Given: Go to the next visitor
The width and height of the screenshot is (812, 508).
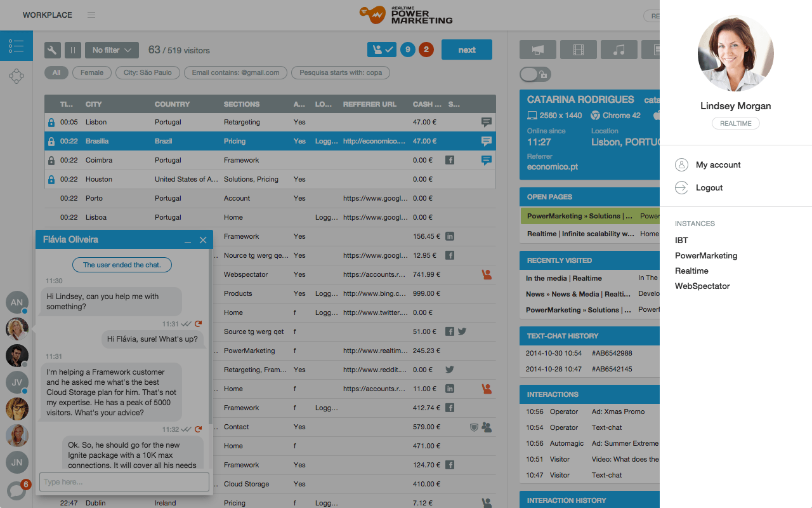Looking at the screenshot, I should [x=467, y=50].
